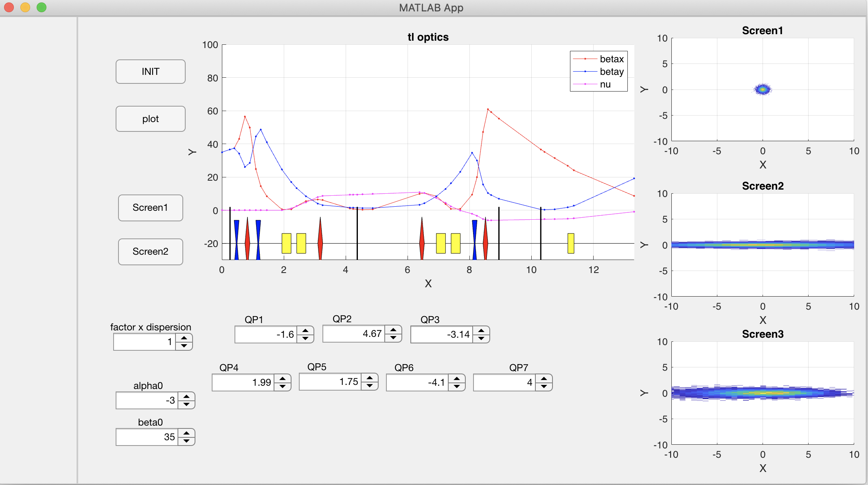
Task: Increase QP7 value with up arrow
Action: coord(544,379)
